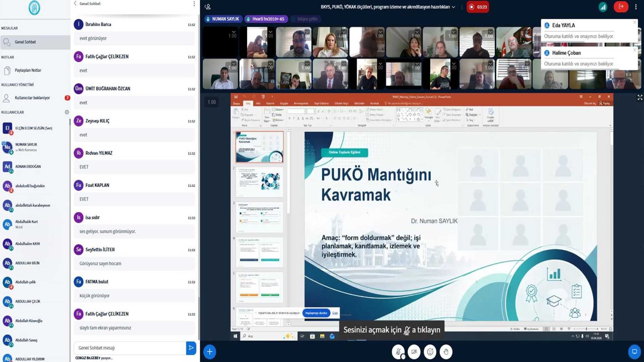Screen dimensions: 644x362
Task: Click the Genel Sohbet message input field
Action: pyautogui.click(x=130, y=348)
